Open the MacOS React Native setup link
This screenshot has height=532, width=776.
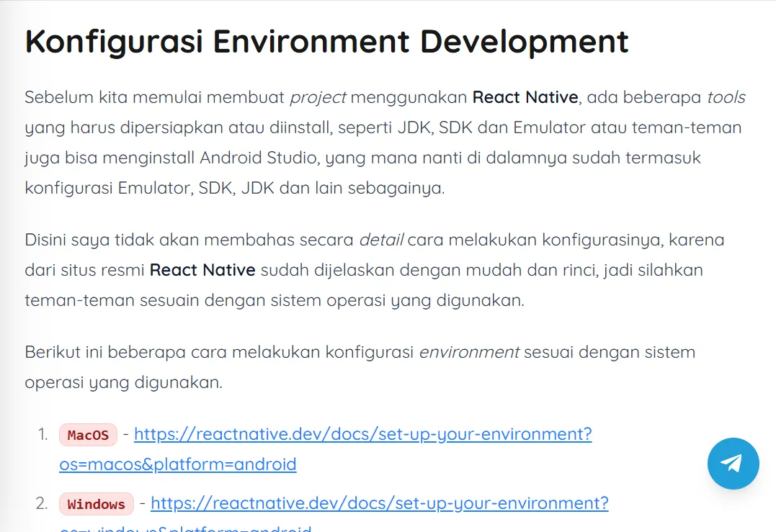click(362, 434)
